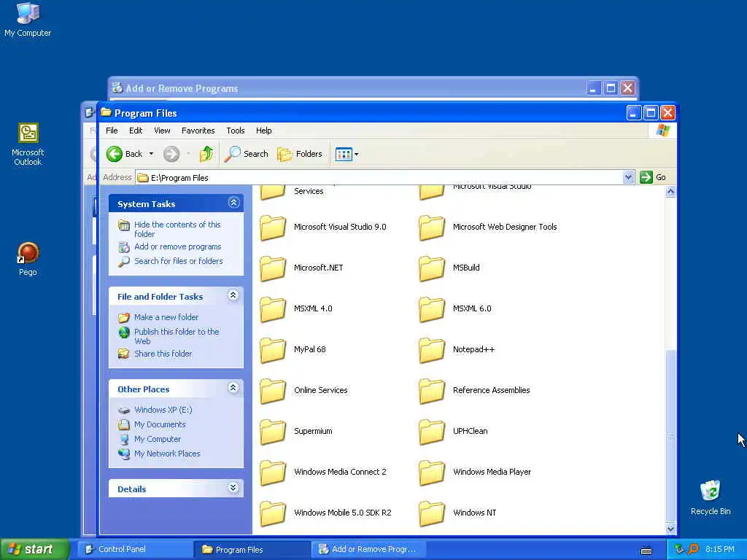The width and height of the screenshot is (747, 560).
Task: Open the Start menu
Action: coord(34,549)
